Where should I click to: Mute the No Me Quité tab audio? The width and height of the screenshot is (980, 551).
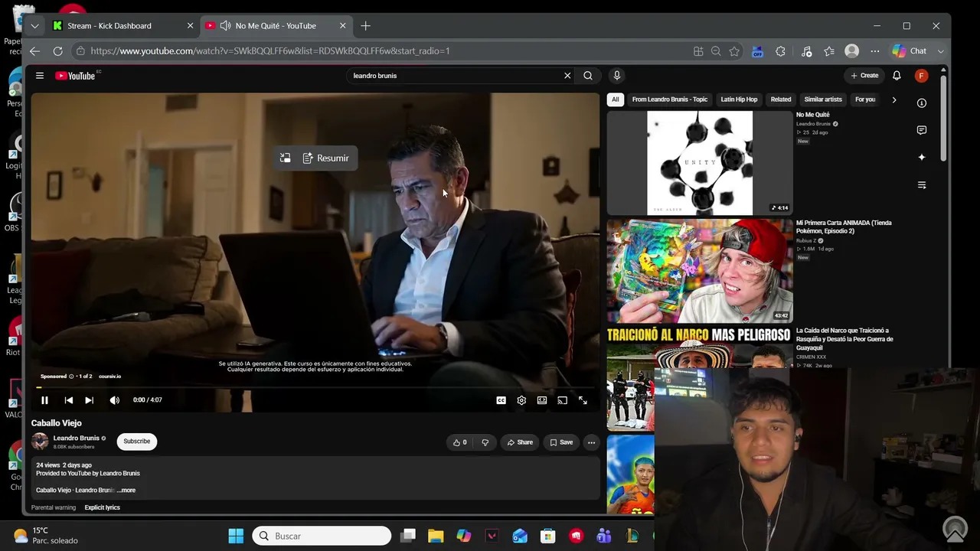click(x=225, y=26)
